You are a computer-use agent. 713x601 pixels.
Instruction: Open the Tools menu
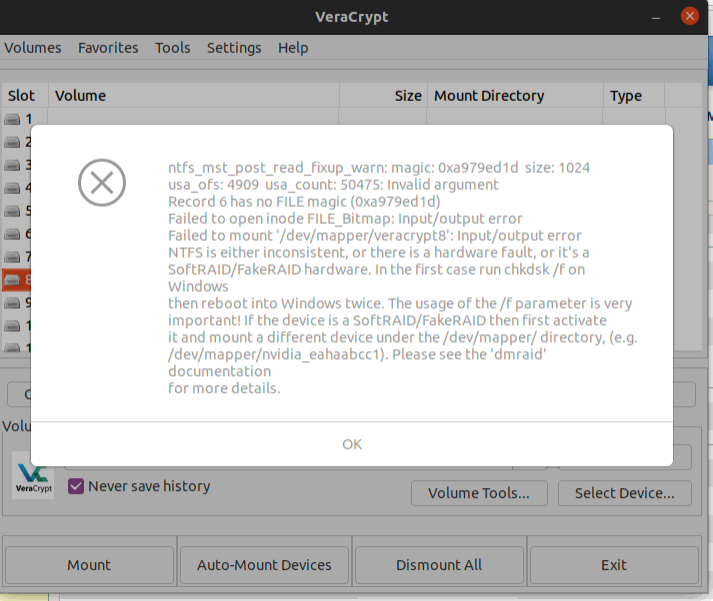click(x=172, y=48)
